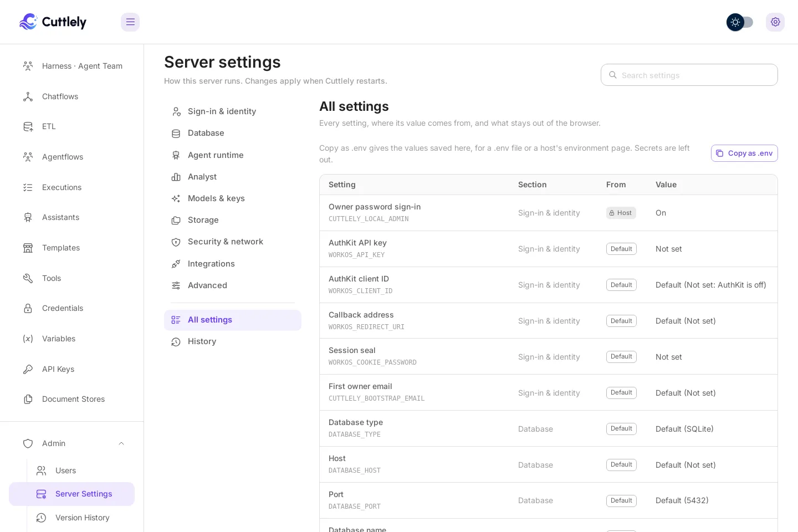This screenshot has height=532, width=798.
Task: Click the API Keys key icon
Action: tap(28, 369)
